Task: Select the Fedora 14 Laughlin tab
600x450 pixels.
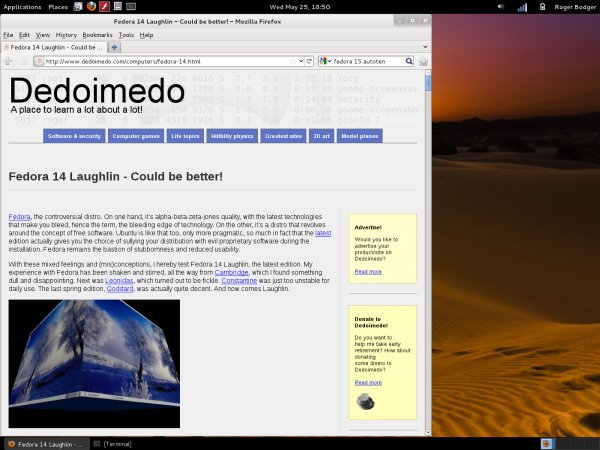Action: coord(54,47)
